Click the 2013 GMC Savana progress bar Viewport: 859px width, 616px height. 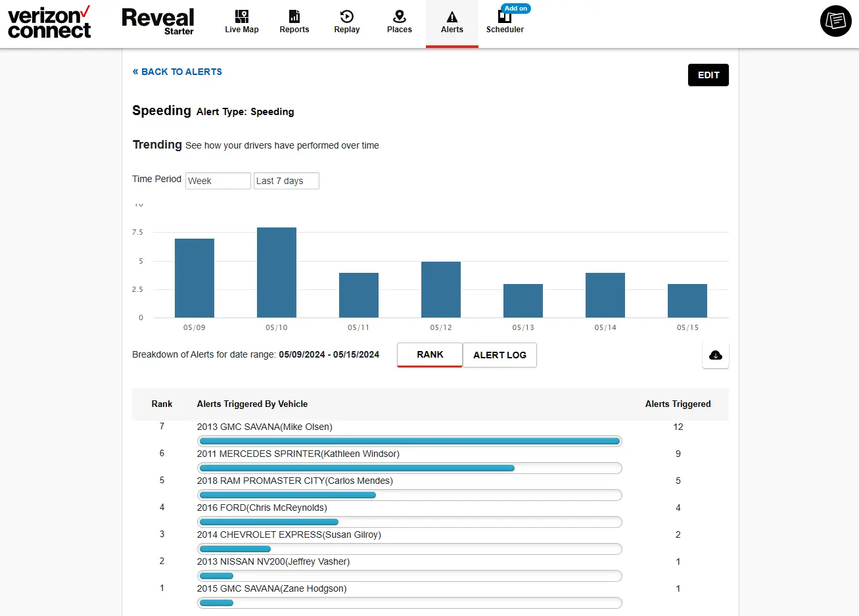(409, 441)
